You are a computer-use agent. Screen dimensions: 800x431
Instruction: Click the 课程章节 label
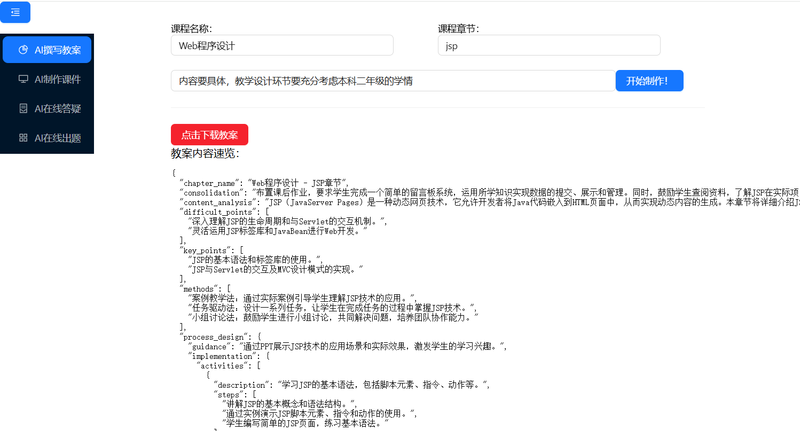(459, 29)
